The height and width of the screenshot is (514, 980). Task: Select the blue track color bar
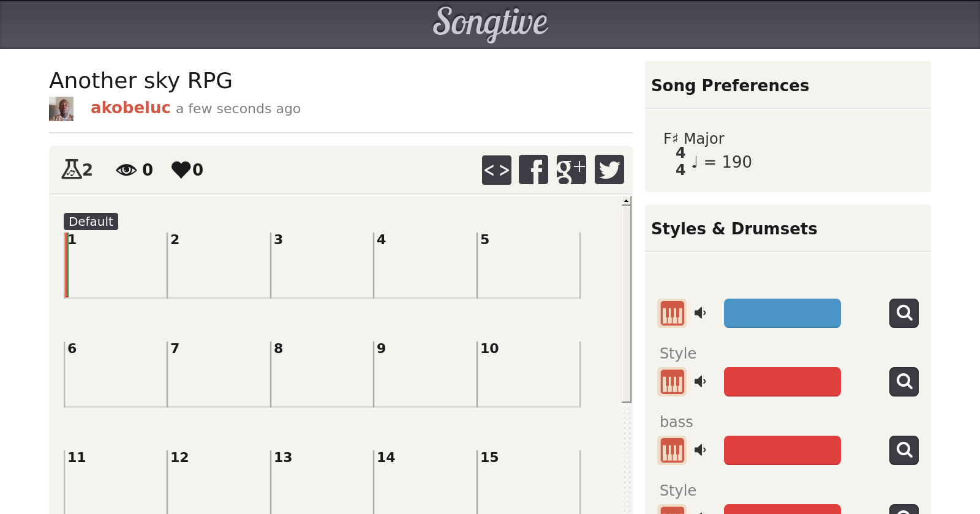(782, 313)
